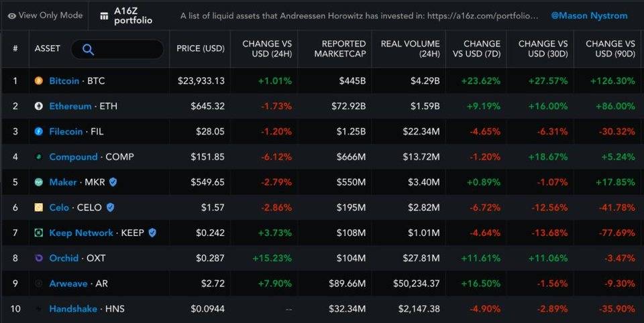Click the ASSET column header label
The width and height of the screenshot is (644, 323).
tap(47, 48)
